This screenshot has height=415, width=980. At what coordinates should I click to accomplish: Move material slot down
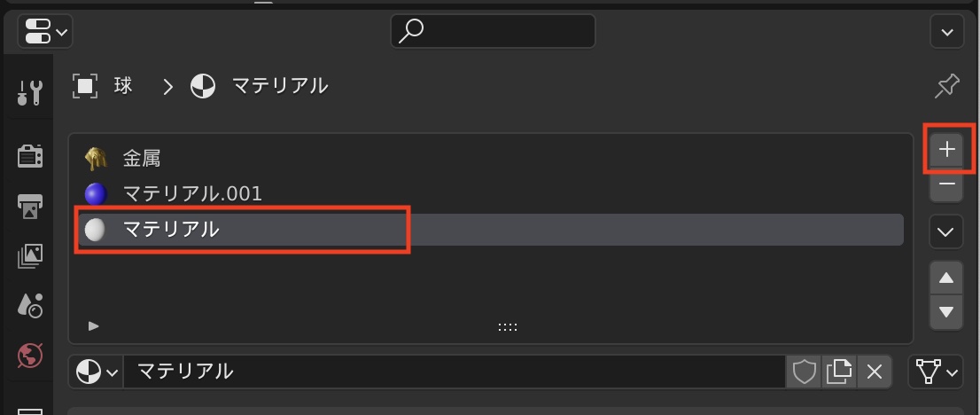946,311
